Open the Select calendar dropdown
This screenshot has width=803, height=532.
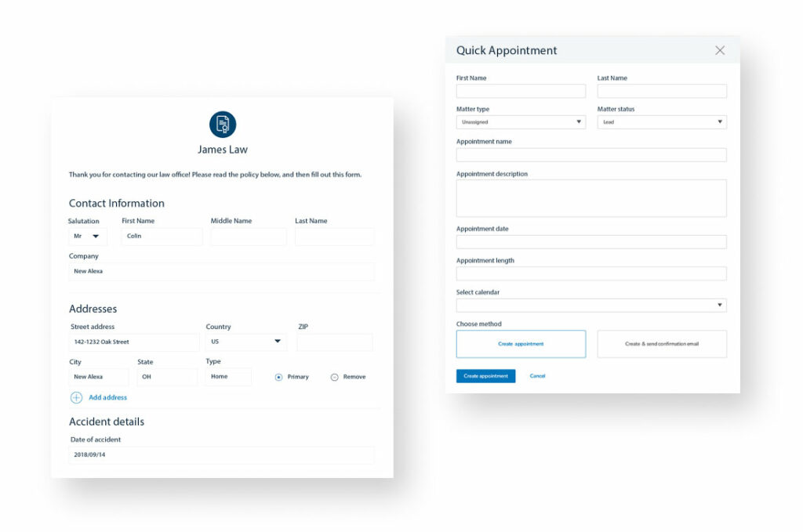coord(591,305)
